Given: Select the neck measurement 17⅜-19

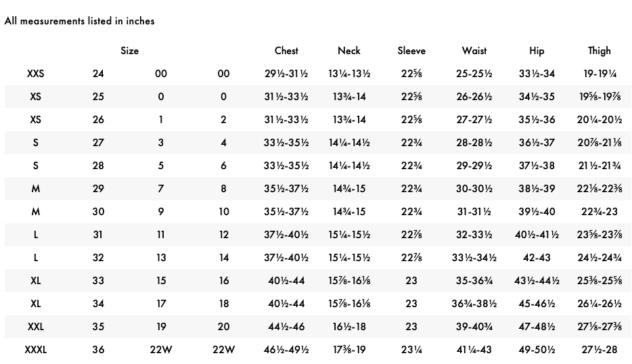Looking at the screenshot, I should pos(348,350).
